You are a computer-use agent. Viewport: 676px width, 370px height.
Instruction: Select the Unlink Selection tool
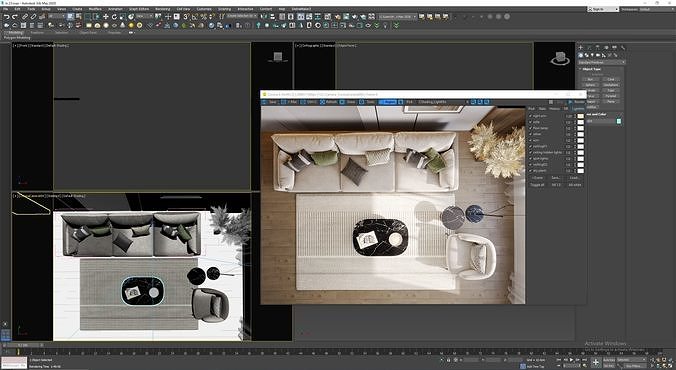coord(33,16)
